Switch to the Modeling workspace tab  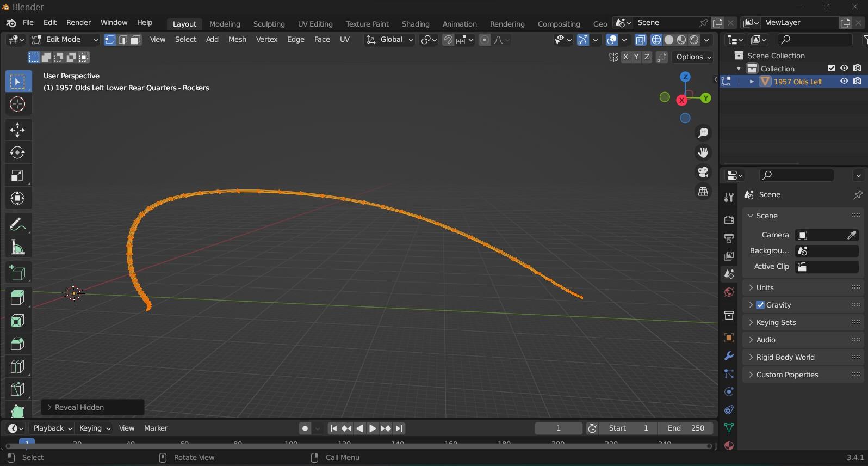[225, 24]
